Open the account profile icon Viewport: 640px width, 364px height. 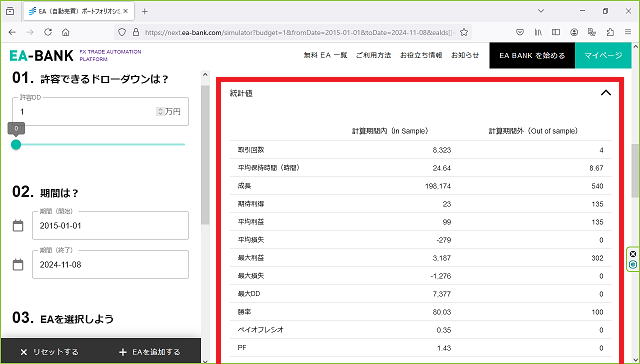click(574, 32)
